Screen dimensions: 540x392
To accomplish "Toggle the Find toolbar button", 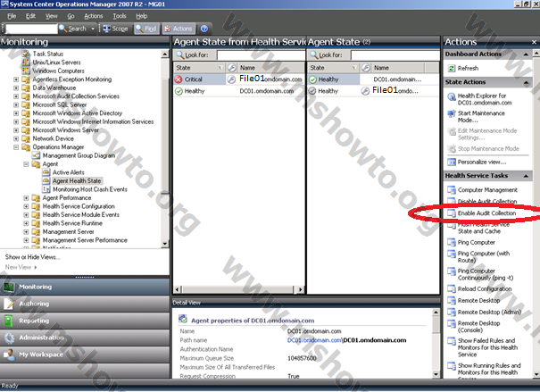I will [x=146, y=29].
